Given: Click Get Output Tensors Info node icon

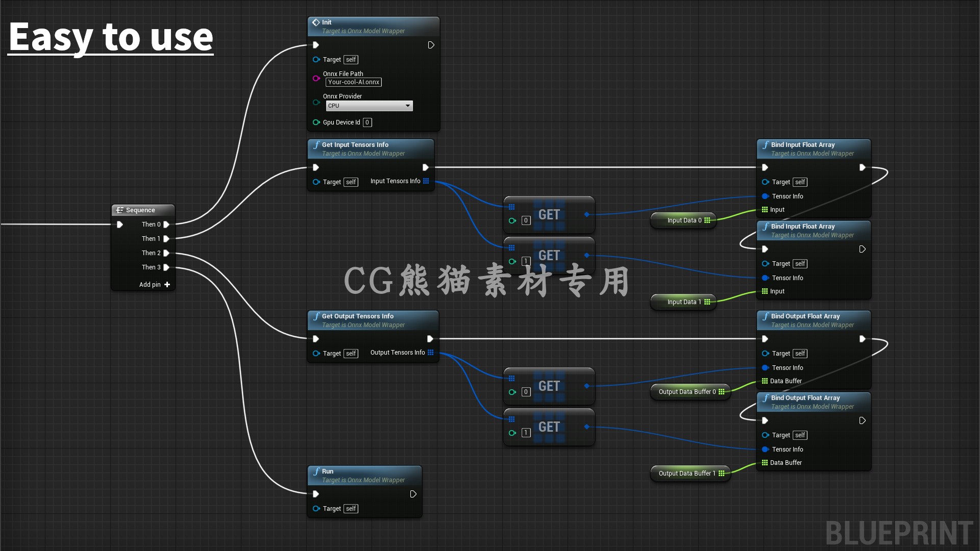Looking at the screenshot, I should (316, 316).
